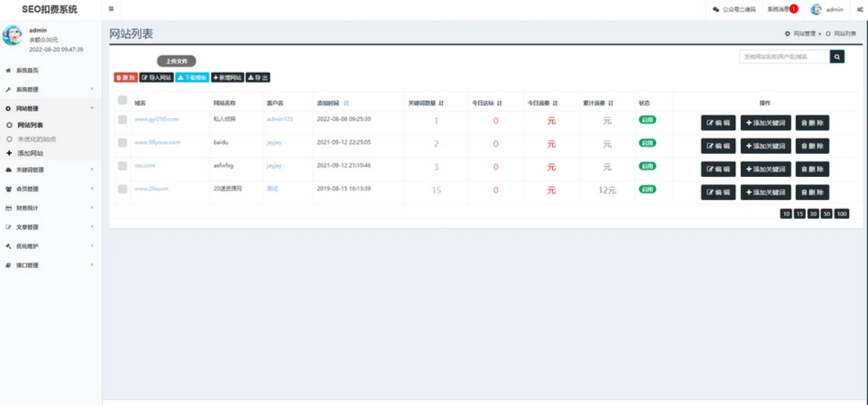Open 未优化的站点 submenu item
The width and height of the screenshot is (868, 405).
(x=36, y=139)
